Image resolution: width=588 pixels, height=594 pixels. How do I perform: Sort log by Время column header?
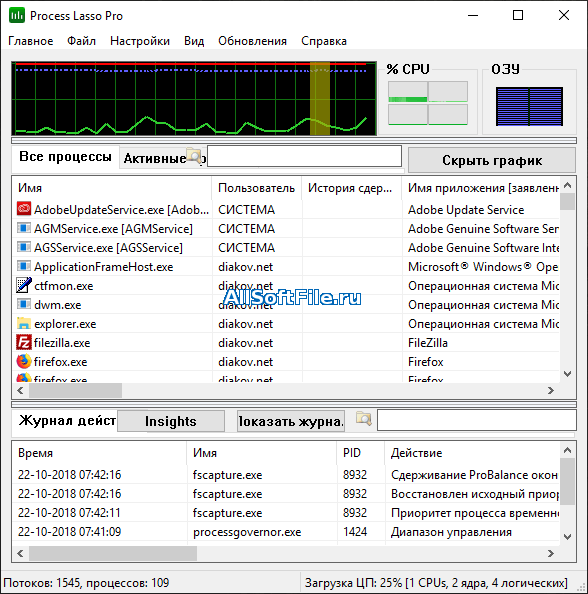99,453
